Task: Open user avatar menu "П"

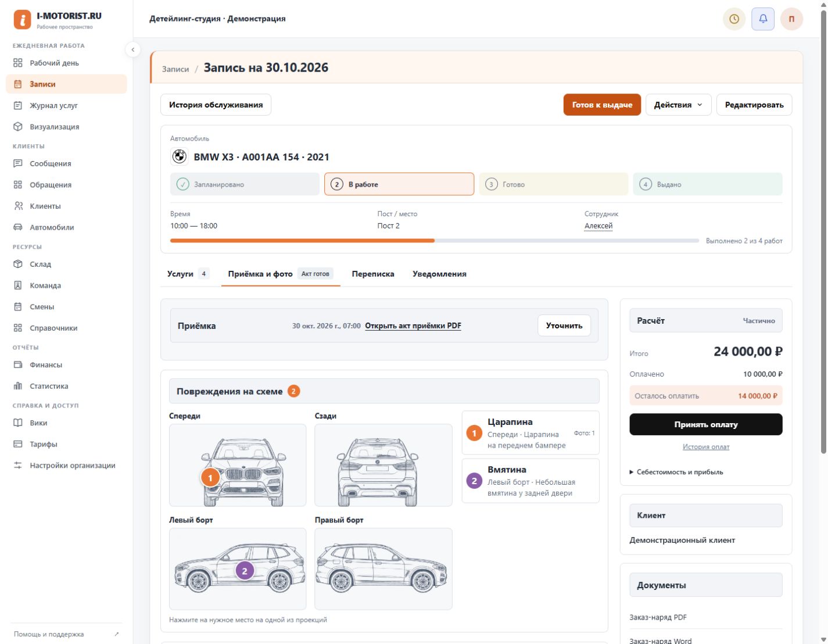Action: click(x=791, y=19)
